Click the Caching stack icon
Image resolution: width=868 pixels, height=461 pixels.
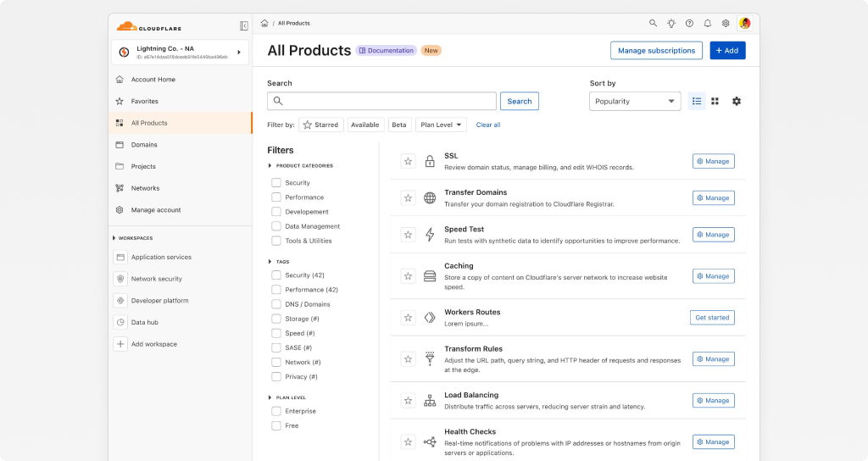[x=430, y=276]
